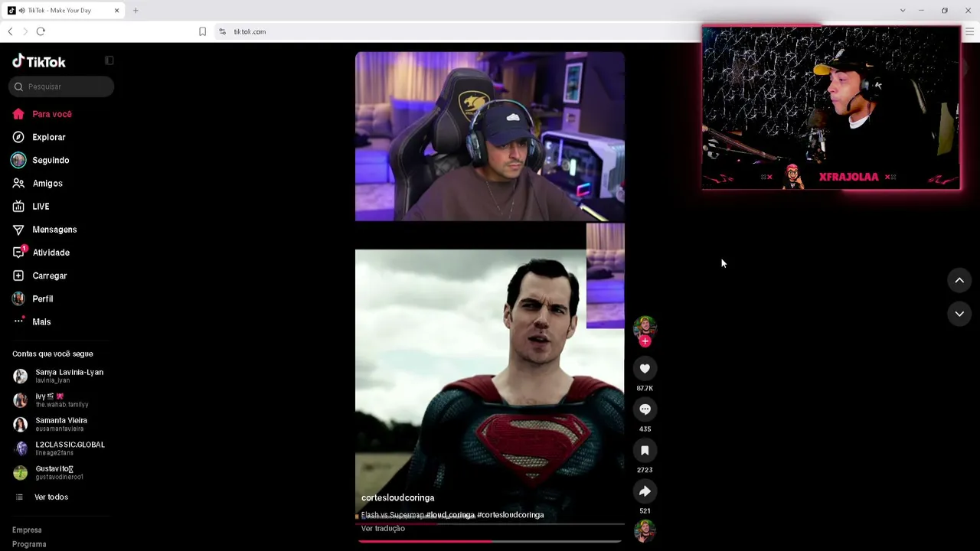Image resolution: width=980 pixels, height=551 pixels.
Task: Switch to the TikTok - Make Your Day tab
Action: point(64,11)
